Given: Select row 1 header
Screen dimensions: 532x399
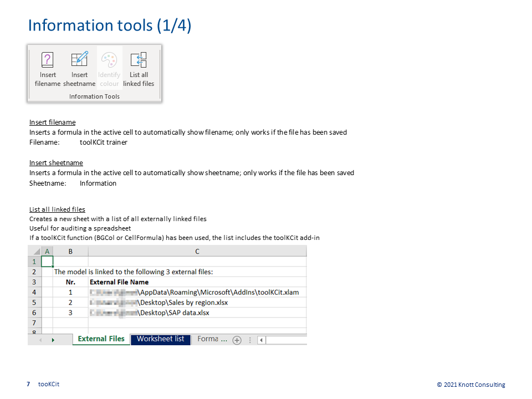Looking at the screenshot, I should (34, 262).
